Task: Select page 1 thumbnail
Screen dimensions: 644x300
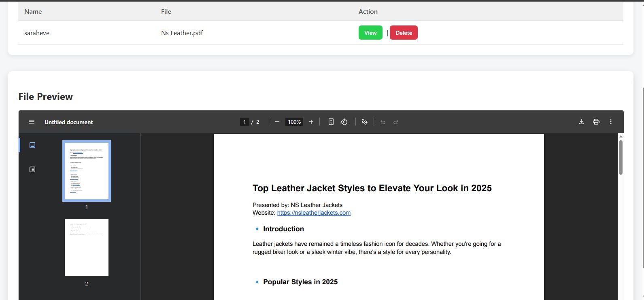Action: point(87,171)
